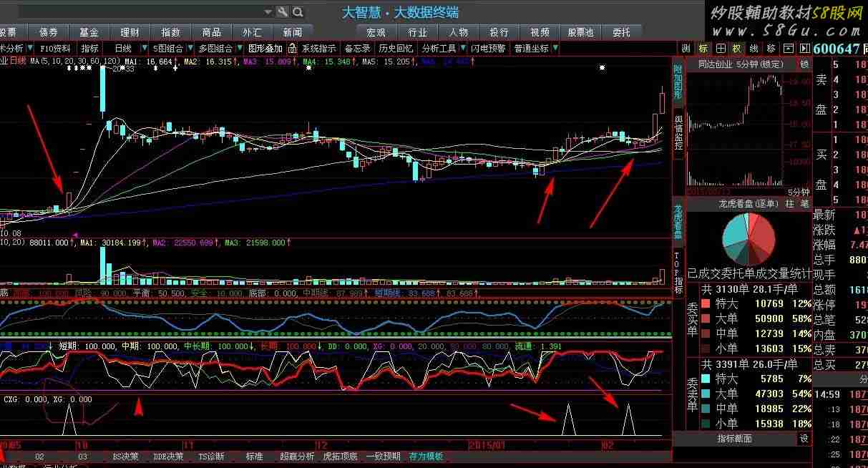
Task: Click the order distribution pie chart
Action: (x=748, y=239)
